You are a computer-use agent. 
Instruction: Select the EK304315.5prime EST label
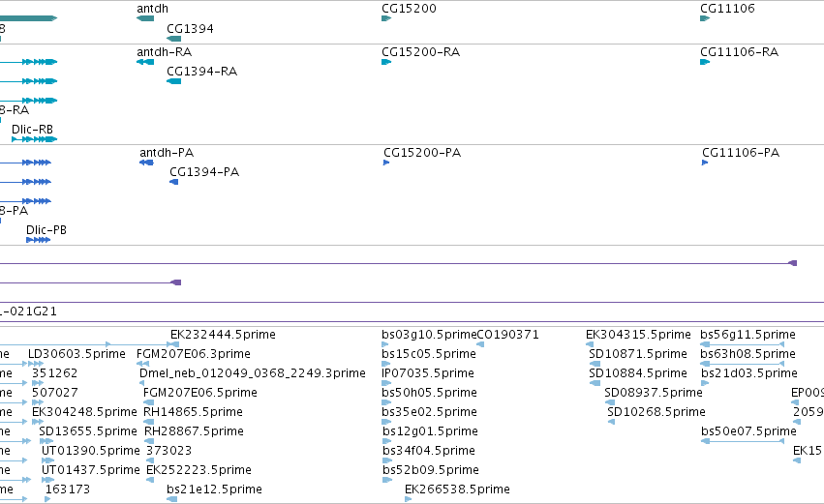(x=638, y=335)
